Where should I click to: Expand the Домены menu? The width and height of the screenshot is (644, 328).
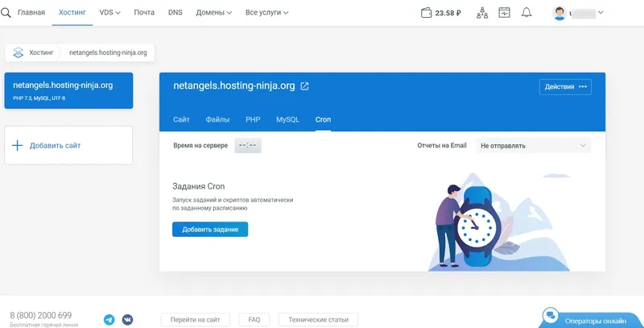214,13
